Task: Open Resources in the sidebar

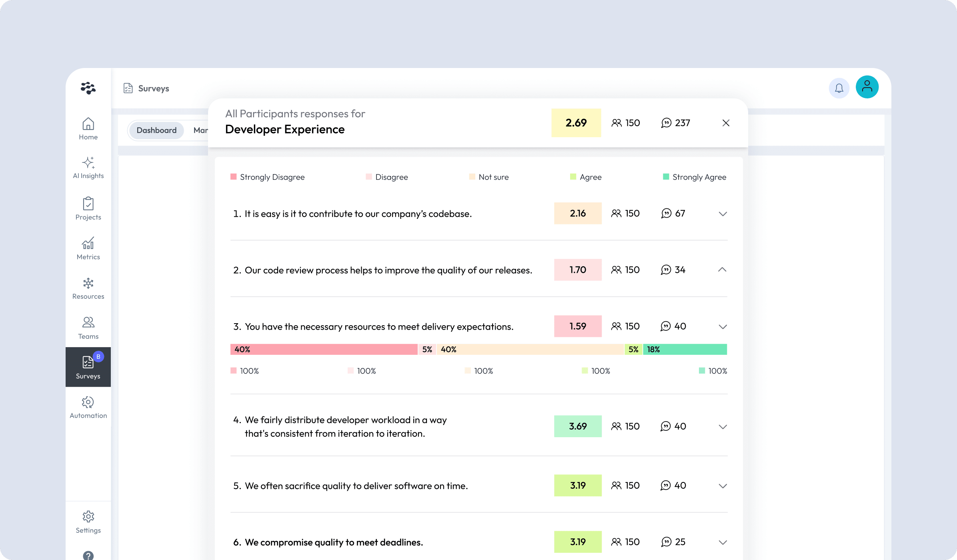Action: coord(88,288)
